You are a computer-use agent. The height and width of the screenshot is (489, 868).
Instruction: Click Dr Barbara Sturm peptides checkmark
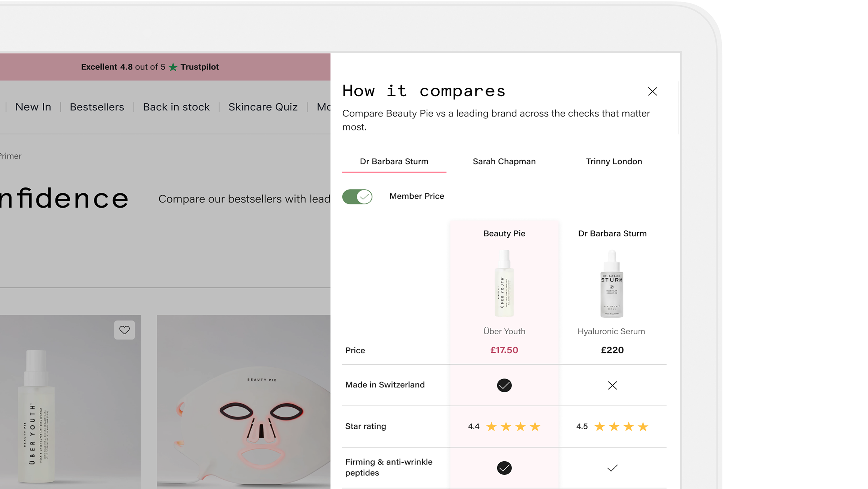click(x=612, y=468)
